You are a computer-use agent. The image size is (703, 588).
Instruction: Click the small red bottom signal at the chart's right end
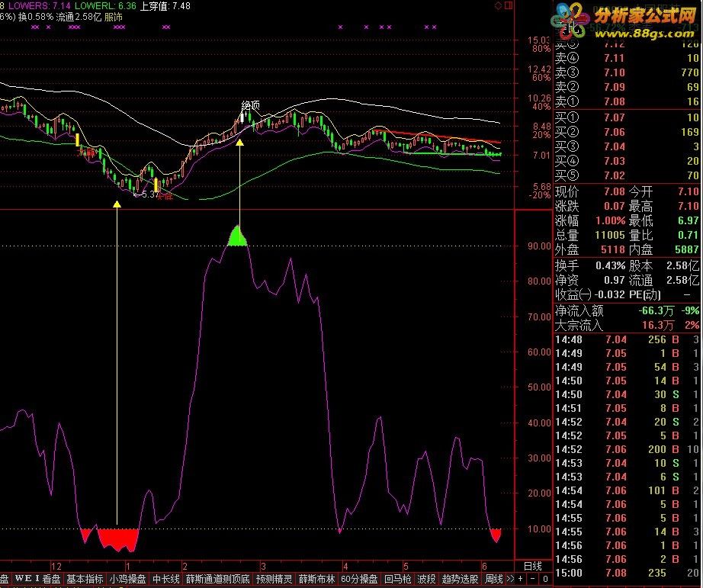[496, 535]
